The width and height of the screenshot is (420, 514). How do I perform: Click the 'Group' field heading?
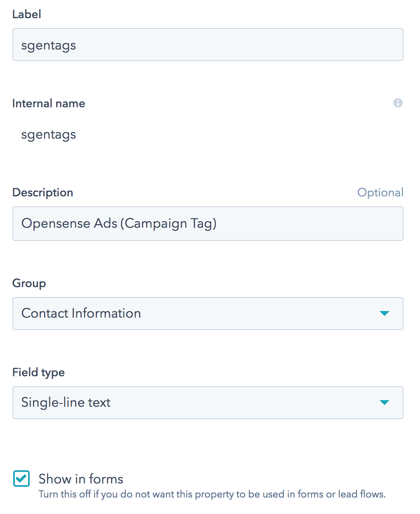point(29,283)
